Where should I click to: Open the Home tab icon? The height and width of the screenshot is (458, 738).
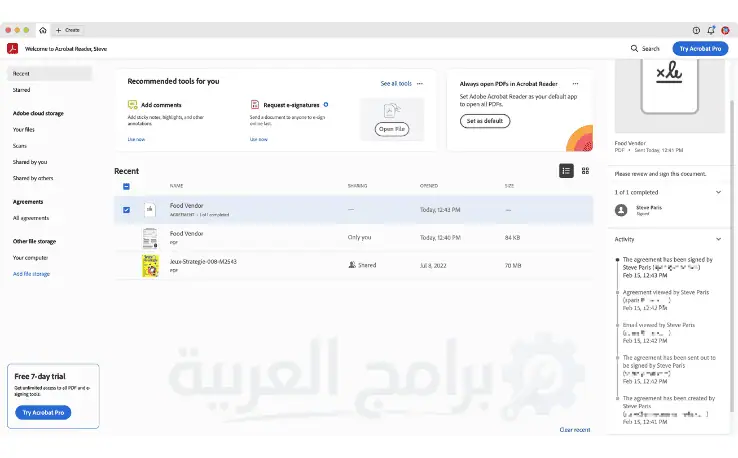pyautogui.click(x=43, y=30)
